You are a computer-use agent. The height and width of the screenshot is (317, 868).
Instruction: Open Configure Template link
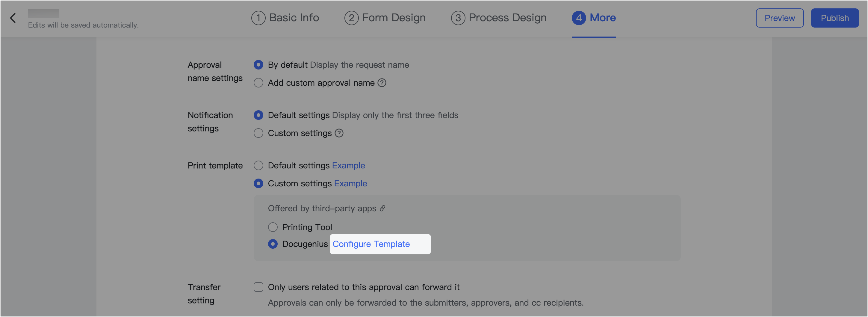tap(371, 244)
